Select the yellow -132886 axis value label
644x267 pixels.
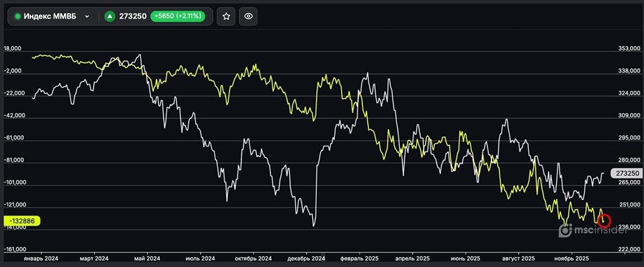(23, 221)
